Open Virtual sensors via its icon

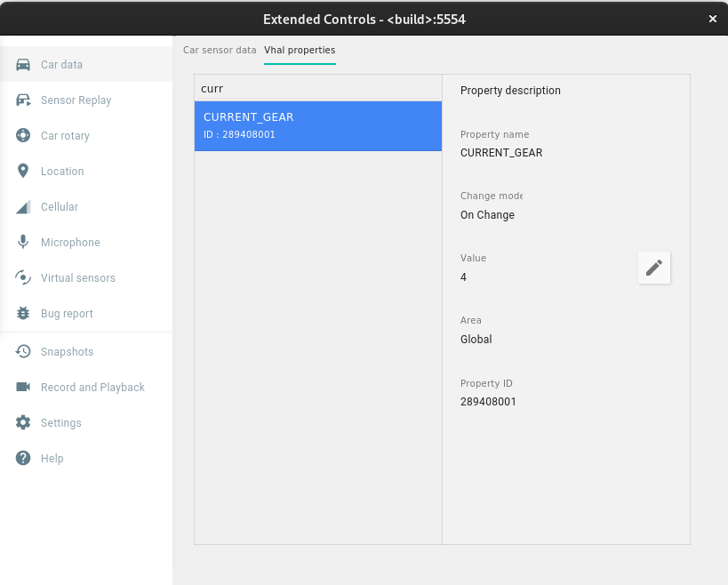point(23,278)
